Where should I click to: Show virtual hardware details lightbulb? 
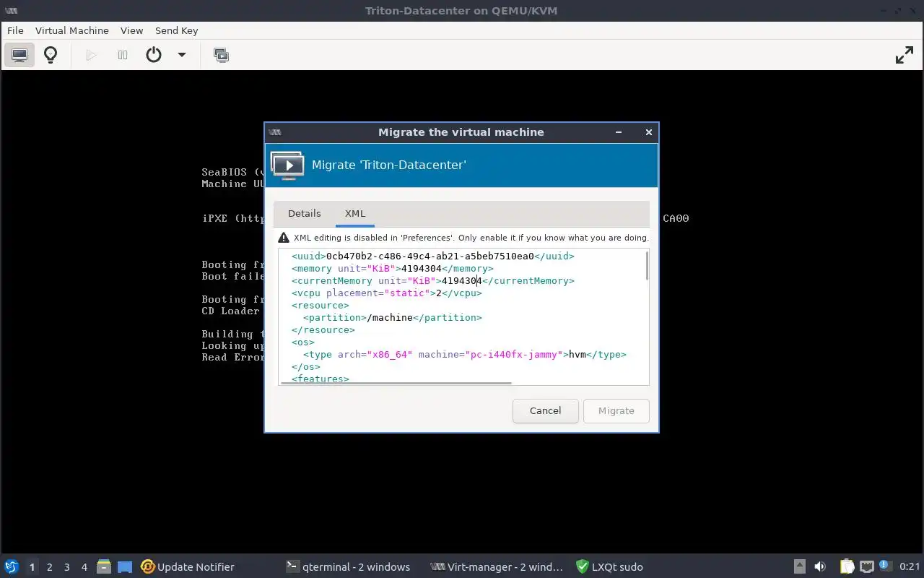(x=51, y=55)
